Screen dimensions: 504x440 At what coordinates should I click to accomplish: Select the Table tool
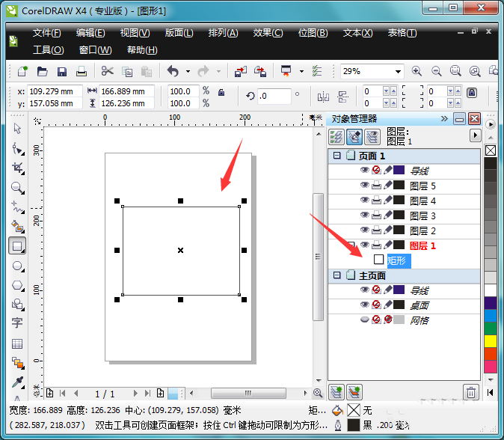pos(17,343)
